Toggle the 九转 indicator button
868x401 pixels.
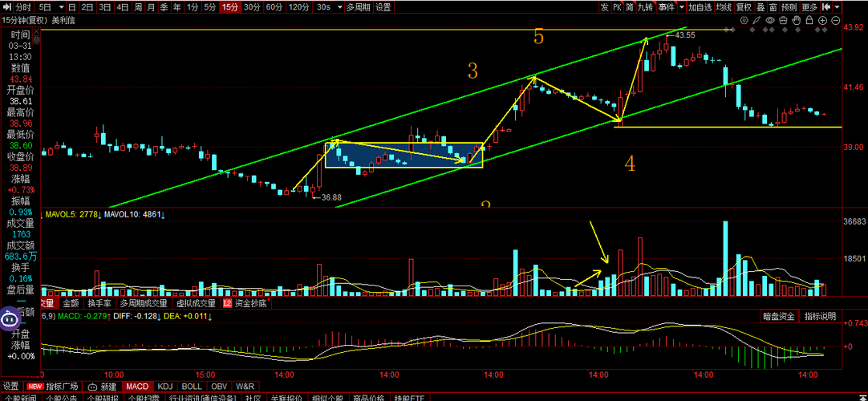(x=645, y=7)
